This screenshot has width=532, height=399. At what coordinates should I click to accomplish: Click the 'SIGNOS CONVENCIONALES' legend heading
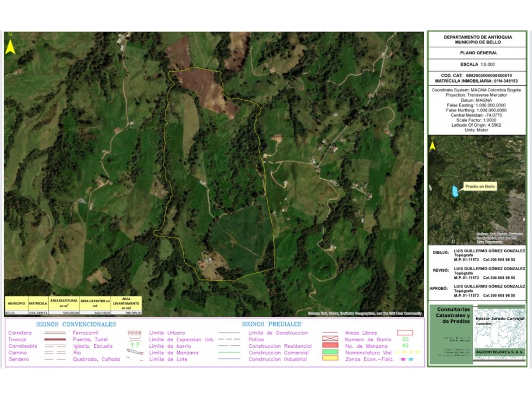[76, 325]
